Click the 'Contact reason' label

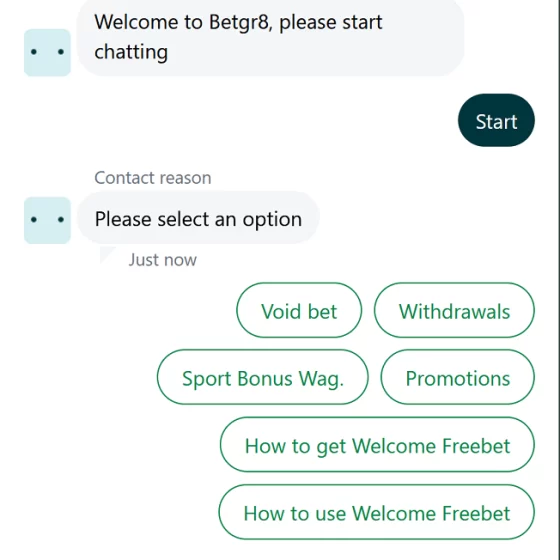[153, 178]
